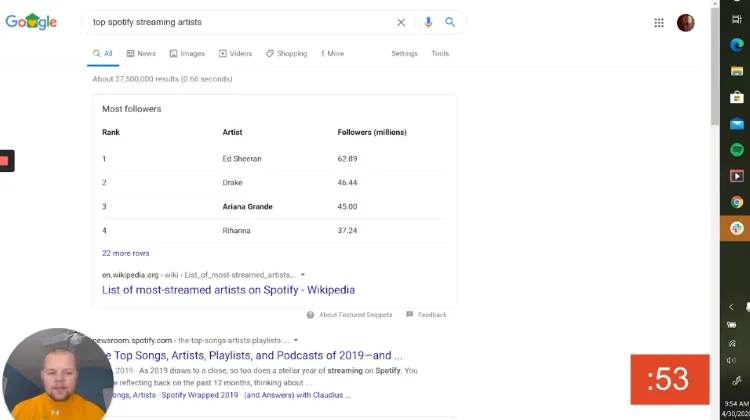
Task: Click the 46.44 followers value
Action: [x=347, y=183]
